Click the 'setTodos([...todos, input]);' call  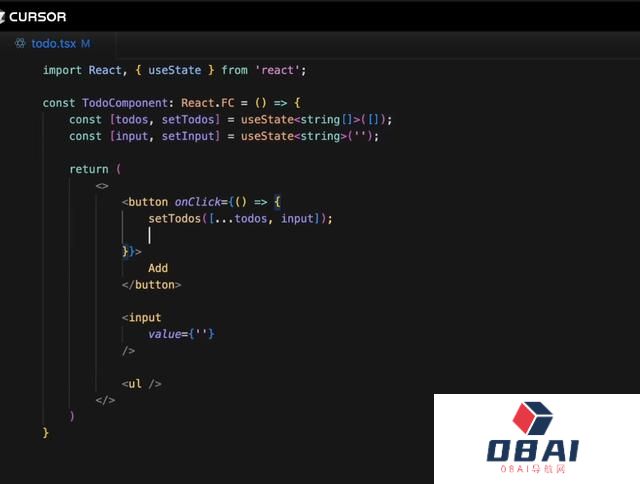pos(240,219)
